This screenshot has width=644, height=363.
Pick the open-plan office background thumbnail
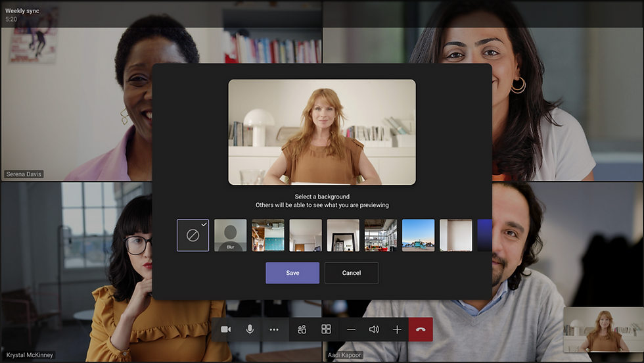pyautogui.click(x=380, y=235)
